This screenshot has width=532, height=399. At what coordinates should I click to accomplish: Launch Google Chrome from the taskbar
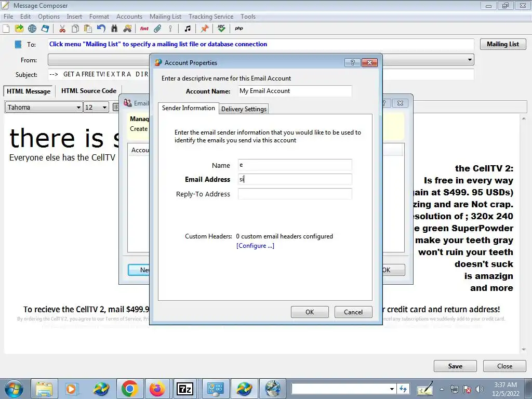pyautogui.click(x=129, y=389)
